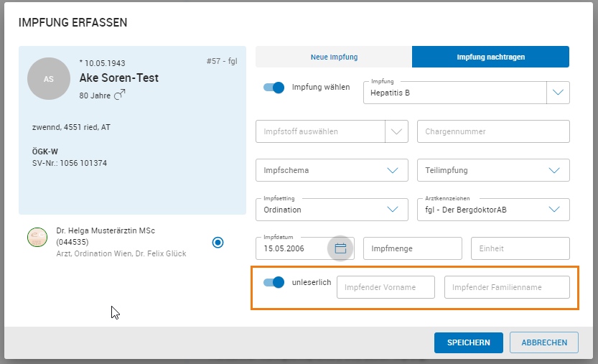The width and height of the screenshot is (598, 364).
Task: Click the AS patient avatar circle
Action: pos(49,79)
